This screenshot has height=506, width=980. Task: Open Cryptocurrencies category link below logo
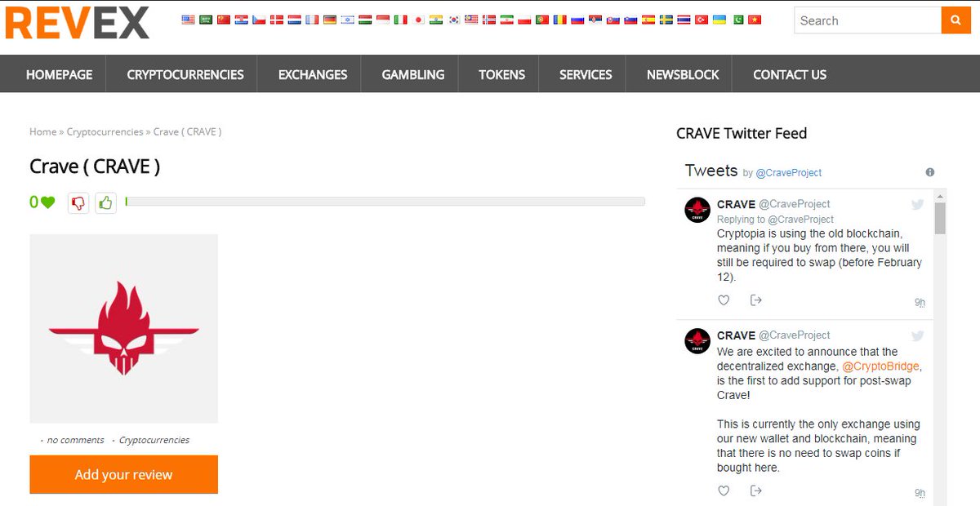(x=154, y=440)
